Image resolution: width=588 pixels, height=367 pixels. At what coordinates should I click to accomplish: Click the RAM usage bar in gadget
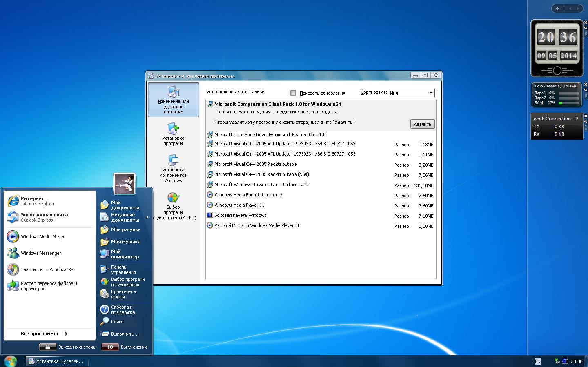569,103
